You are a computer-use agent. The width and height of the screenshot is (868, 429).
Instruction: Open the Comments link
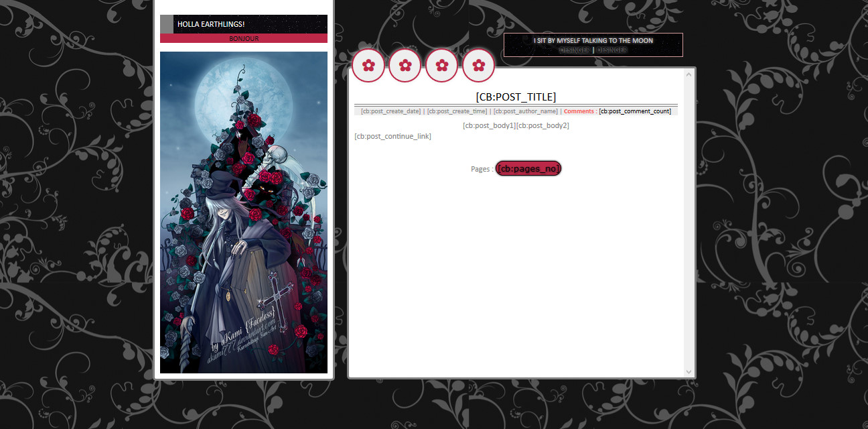(580, 111)
